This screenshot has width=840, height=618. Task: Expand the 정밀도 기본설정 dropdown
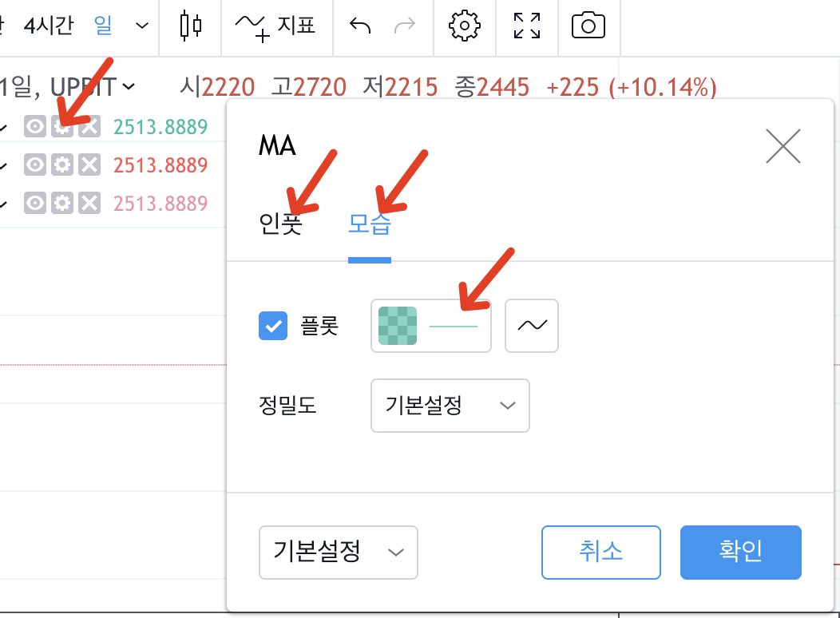pos(450,406)
